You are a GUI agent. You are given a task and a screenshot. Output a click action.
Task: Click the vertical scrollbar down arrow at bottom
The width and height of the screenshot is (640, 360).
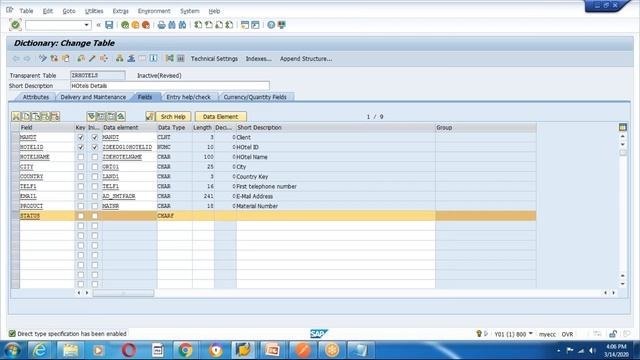tap(622, 284)
